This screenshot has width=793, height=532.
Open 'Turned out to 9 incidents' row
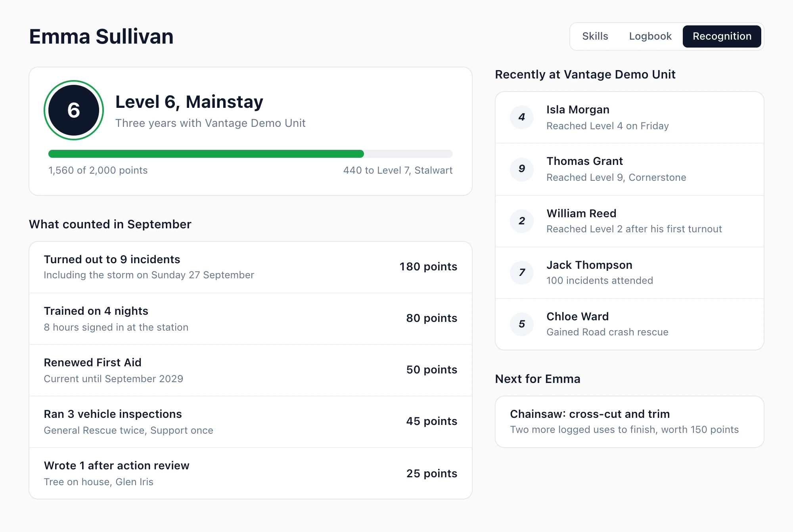click(251, 267)
